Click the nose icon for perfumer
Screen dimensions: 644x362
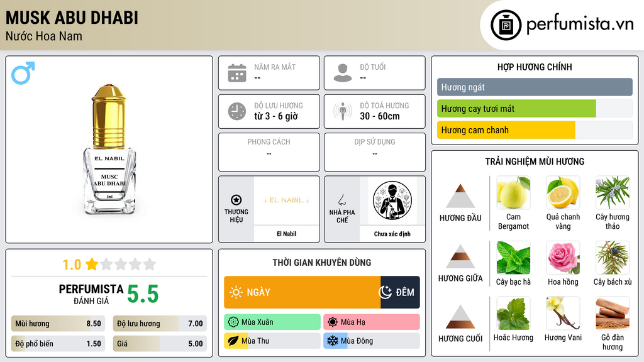pos(341,200)
